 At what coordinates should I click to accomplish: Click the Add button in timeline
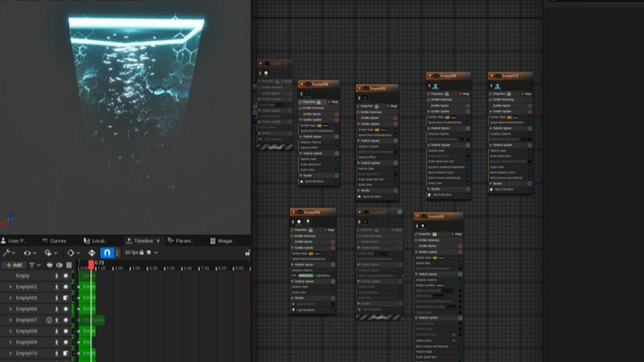point(13,265)
